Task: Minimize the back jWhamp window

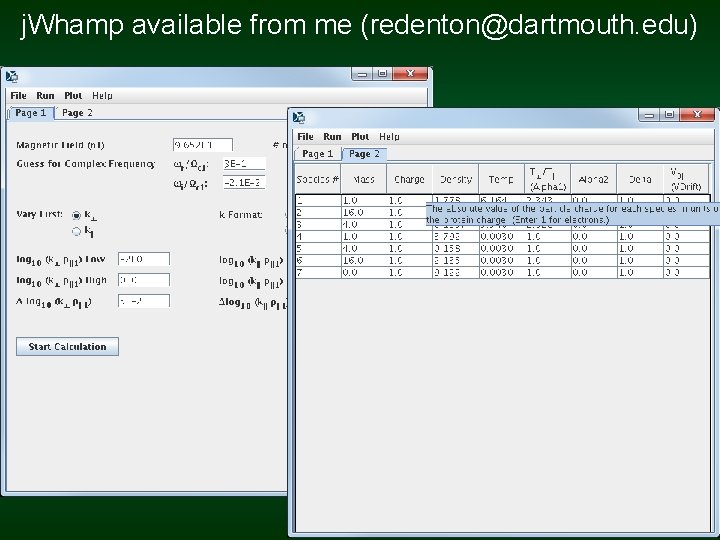Action: 362,73
